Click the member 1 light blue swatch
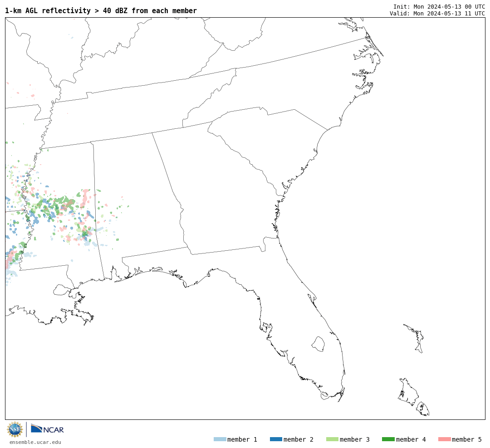 tap(220, 439)
